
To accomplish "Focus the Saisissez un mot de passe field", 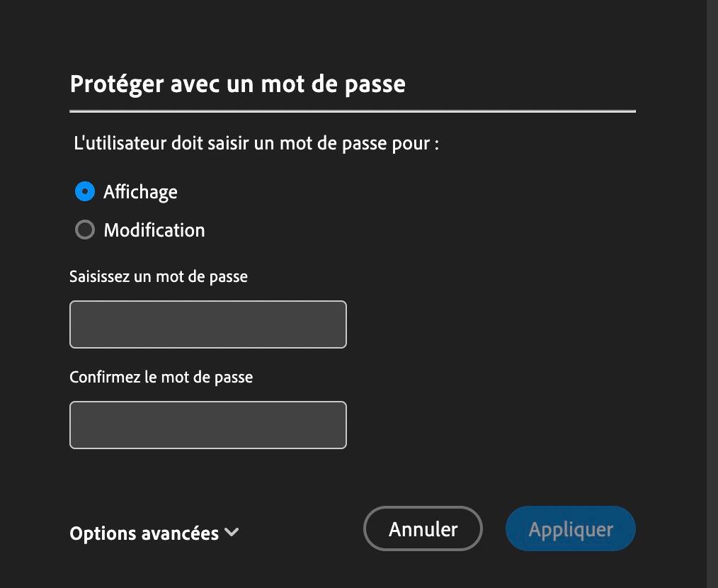I will click(x=207, y=324).
